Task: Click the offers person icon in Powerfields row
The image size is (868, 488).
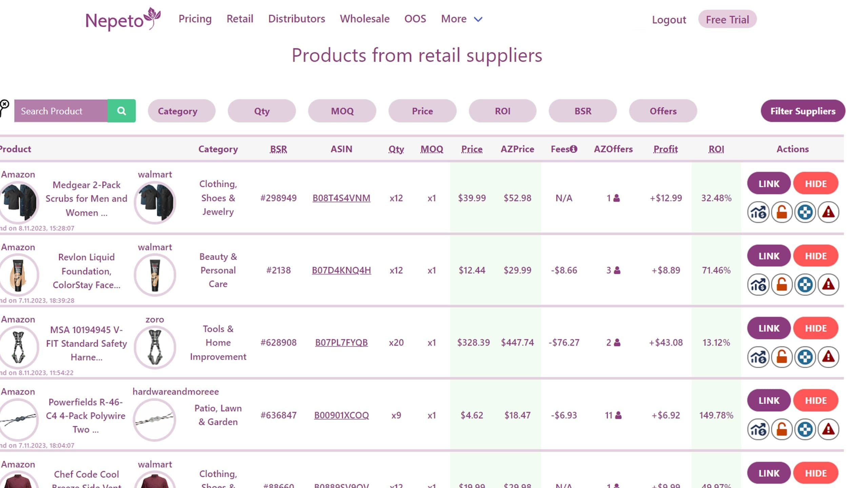Action: click(618, 415)
